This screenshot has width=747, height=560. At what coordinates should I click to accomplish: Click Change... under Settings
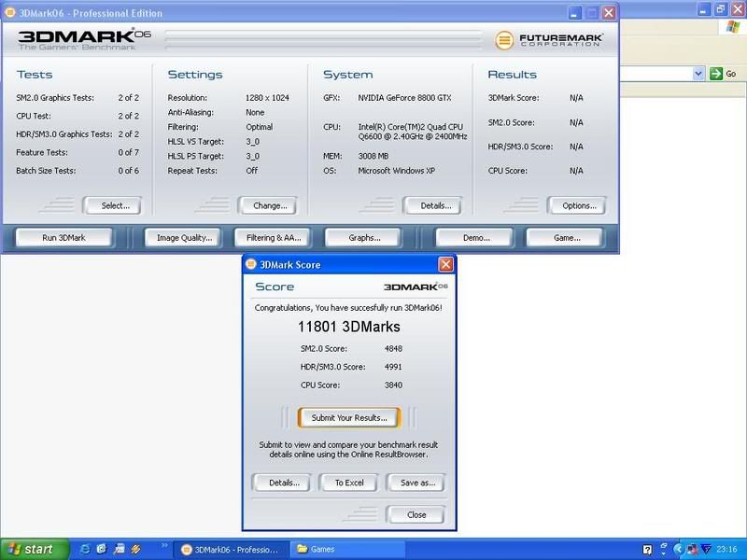pyautogui.click(x=271, y=205)
